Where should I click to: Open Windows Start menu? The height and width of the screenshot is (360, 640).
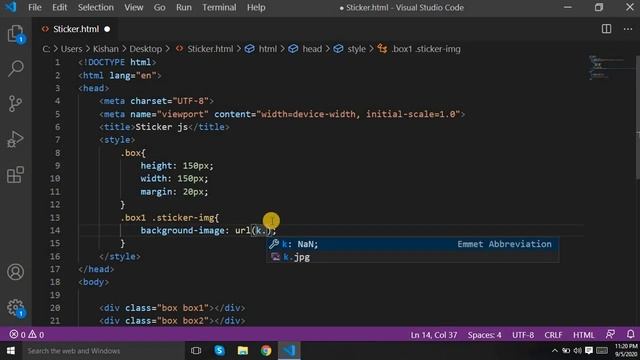[11, 351]
